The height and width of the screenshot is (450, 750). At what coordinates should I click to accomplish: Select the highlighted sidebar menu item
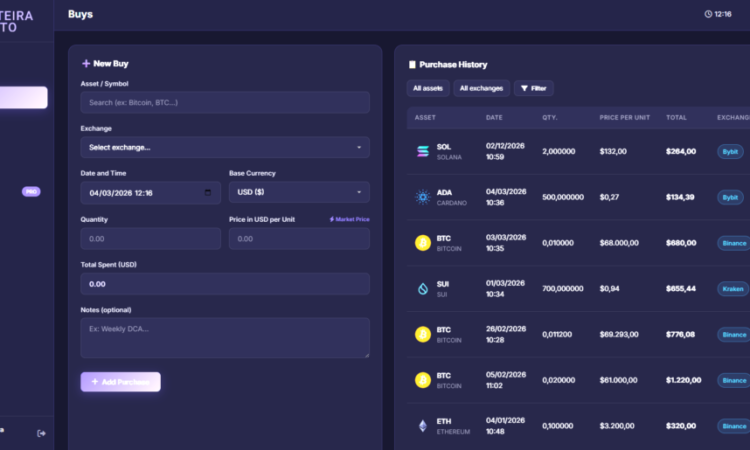click(x=23, y=98)
